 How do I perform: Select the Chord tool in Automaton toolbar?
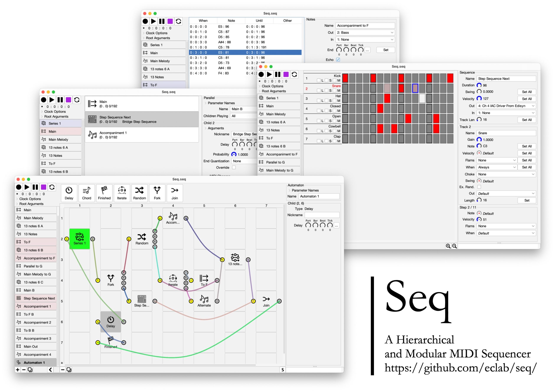pyautogui.click(x=87, y=193)
